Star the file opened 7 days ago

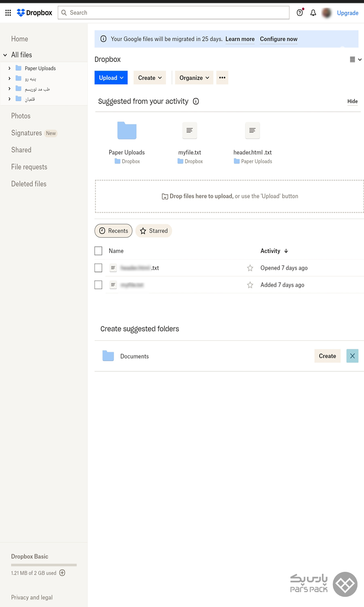tap(250, 268)
